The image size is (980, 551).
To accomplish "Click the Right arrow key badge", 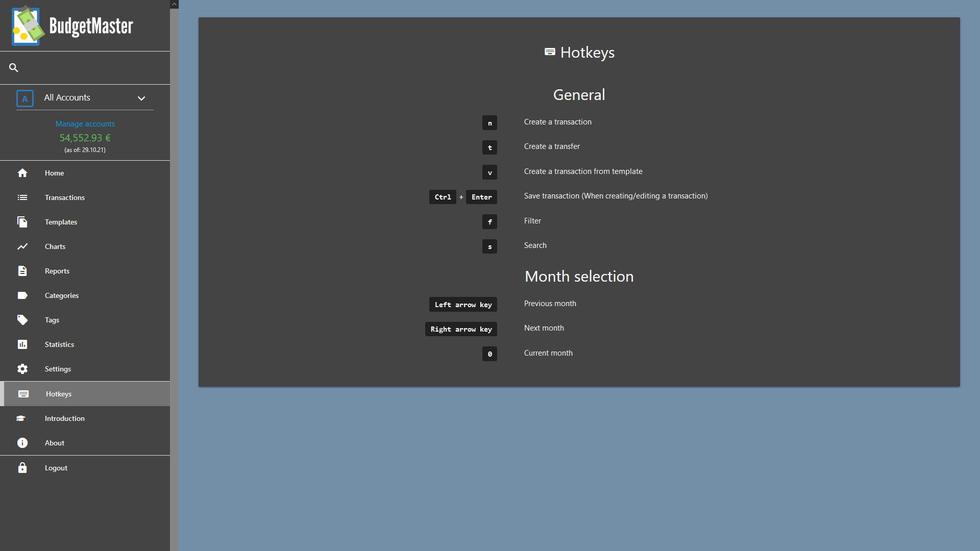I will (461, 329).
